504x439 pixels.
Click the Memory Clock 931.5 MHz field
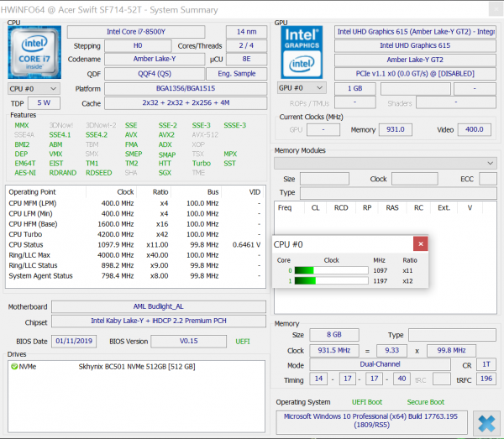pyautogui.click(x=334, y=350)
